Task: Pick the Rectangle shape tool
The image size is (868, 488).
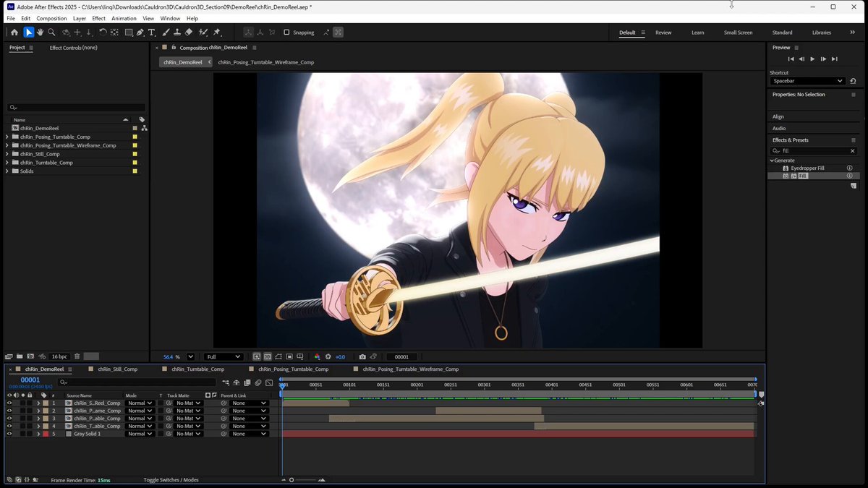Action: (129, 33)
